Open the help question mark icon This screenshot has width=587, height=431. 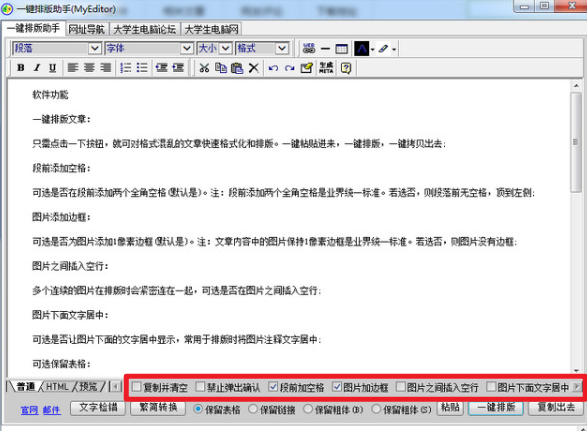click(346, 68)
